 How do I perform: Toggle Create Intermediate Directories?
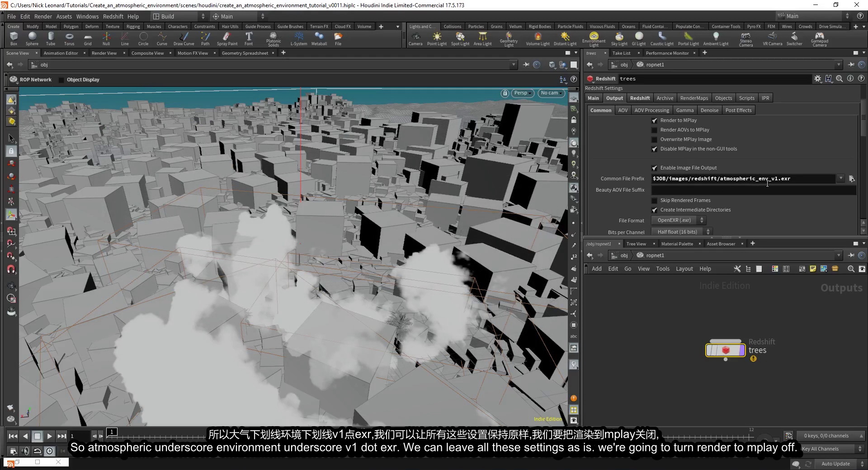click(654, 210)
